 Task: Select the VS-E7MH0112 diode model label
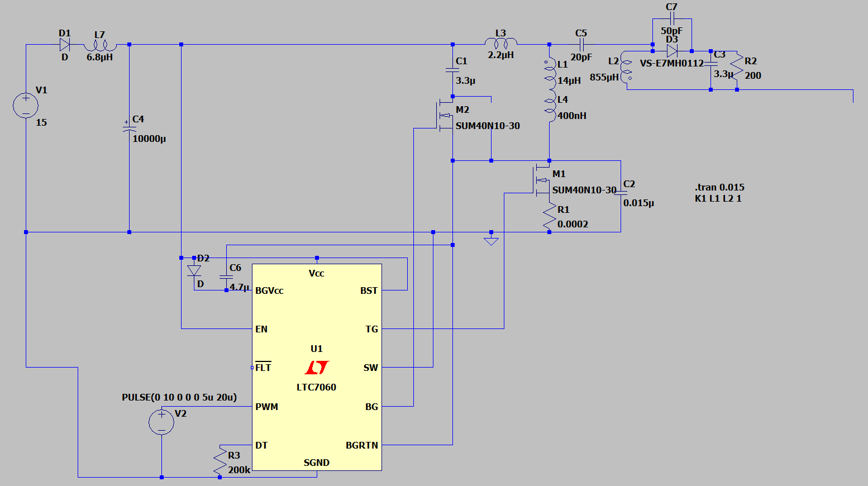[671, 63]
